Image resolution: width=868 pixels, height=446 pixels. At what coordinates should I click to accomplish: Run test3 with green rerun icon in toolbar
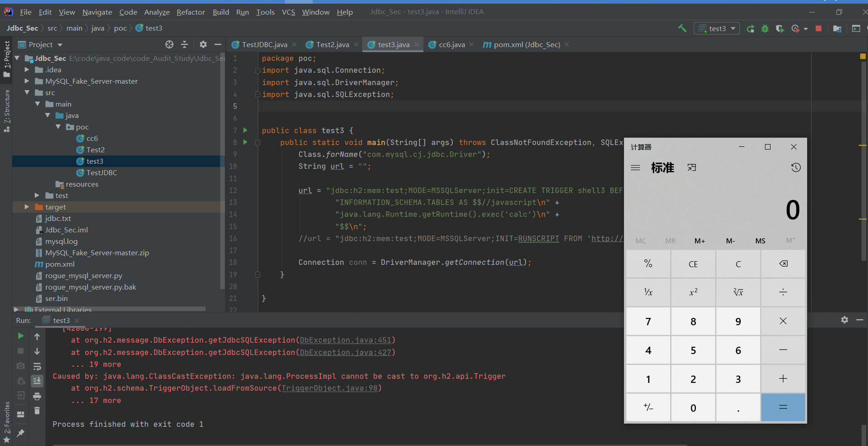750,29
